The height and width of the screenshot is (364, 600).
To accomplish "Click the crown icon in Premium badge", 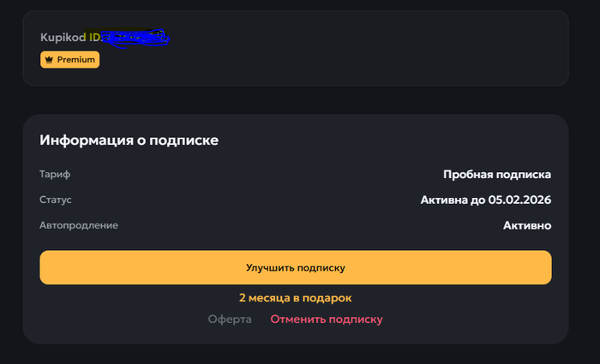I will pos(48,60).
